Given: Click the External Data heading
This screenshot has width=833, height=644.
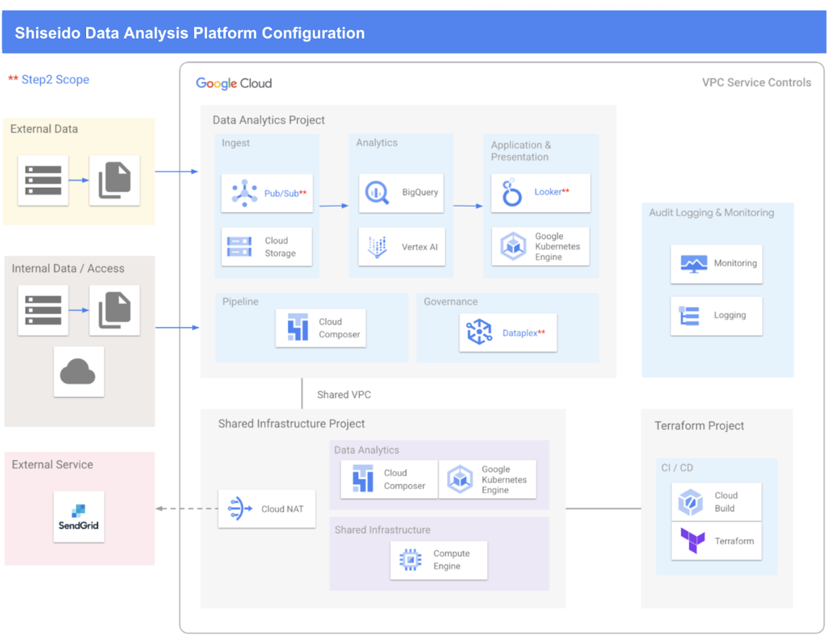Looking at the screenshot, I should point(44,129).
